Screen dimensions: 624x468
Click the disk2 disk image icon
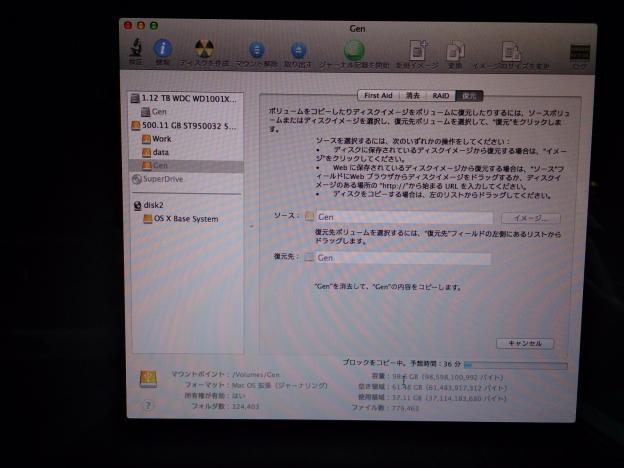(138, 205)
